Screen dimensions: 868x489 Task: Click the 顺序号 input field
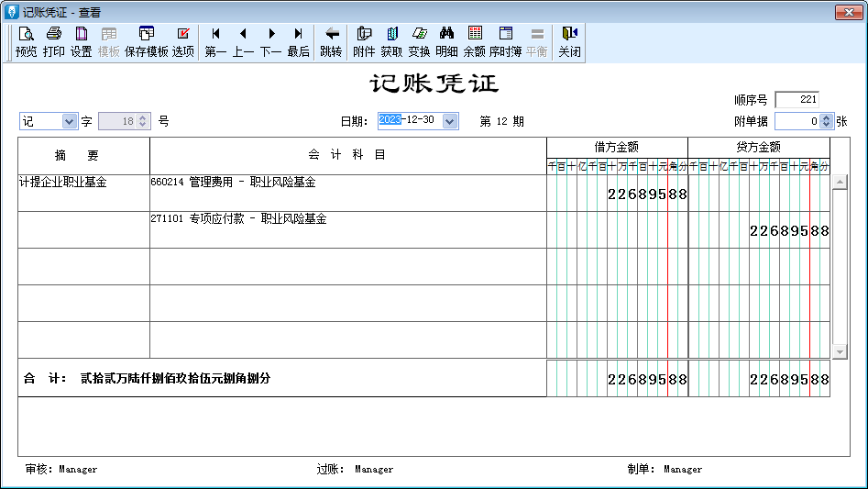tap(797, 99)
